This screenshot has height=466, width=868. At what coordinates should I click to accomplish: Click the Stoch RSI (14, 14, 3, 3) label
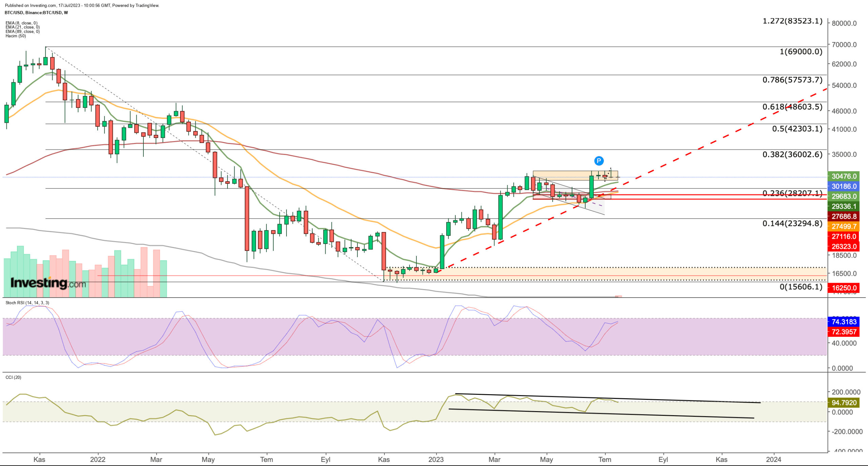point(27,303)
